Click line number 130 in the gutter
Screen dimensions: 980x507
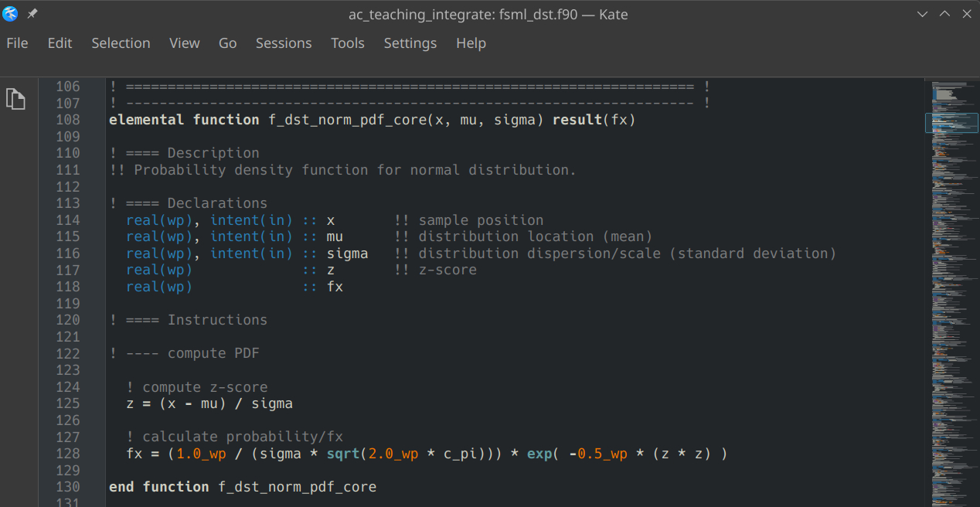(68, 487)
